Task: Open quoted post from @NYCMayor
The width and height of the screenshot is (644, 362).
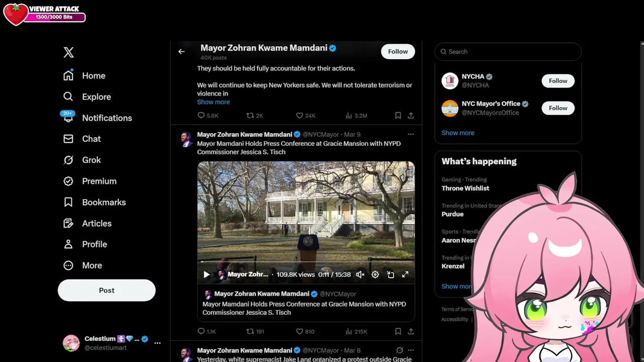Action: pyautogui.click(x=306, y=303)
